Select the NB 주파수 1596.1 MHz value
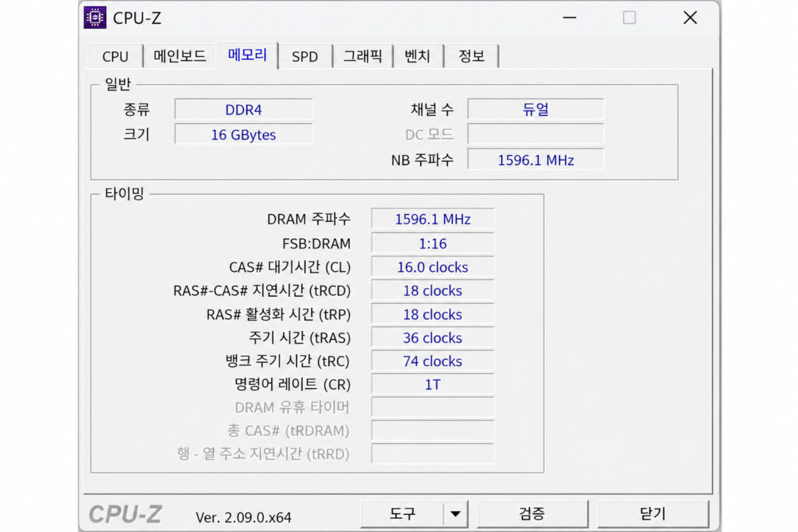798x532 pixels. (536, 160)
